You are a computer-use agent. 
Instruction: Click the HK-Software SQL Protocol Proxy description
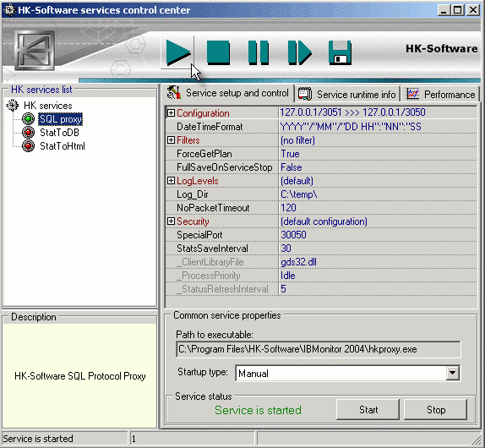[79, 376]
